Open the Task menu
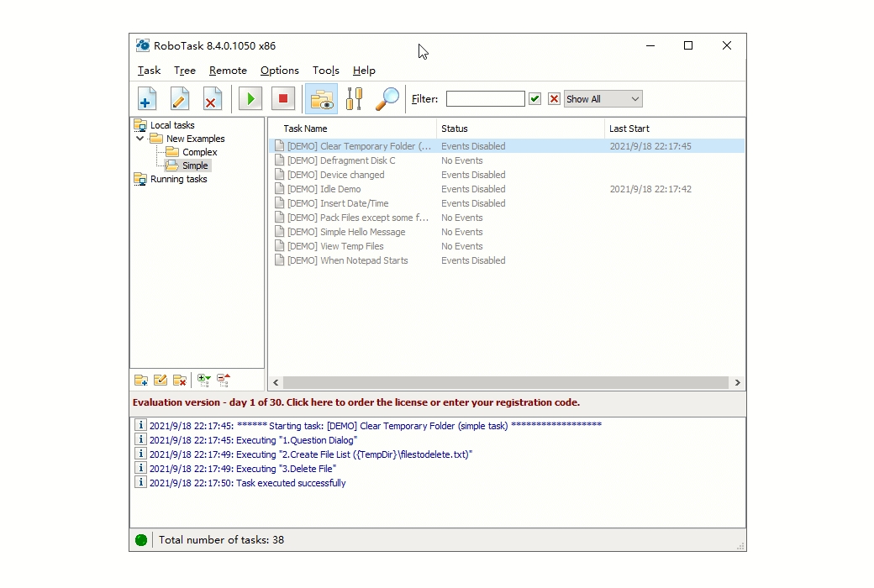Image resolution: width=874 pixels, height=588 pixels. coord(149,71)
